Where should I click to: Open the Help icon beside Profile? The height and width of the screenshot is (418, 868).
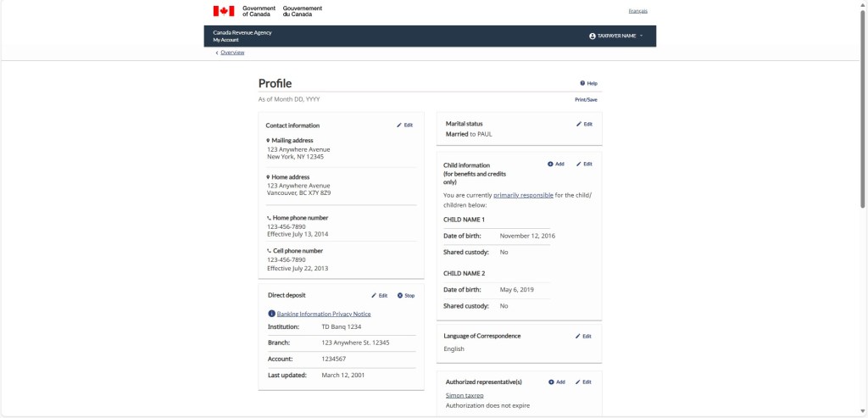point(588,83)
